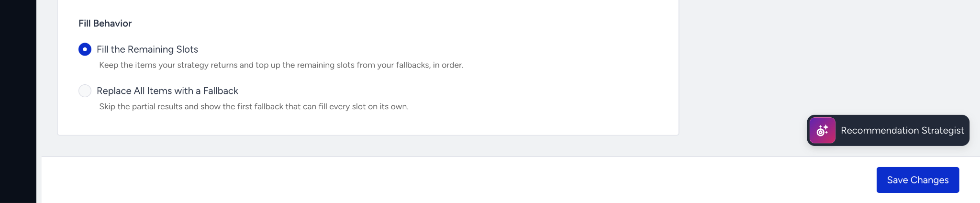Click the word "Fallback" in the second option
The width and height of the screenshot is (980, 203).
click(221, 91)
